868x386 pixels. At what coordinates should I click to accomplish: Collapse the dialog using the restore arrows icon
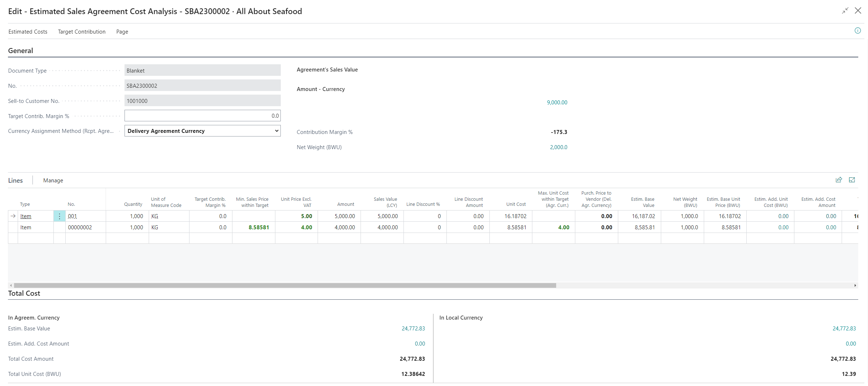845,11
